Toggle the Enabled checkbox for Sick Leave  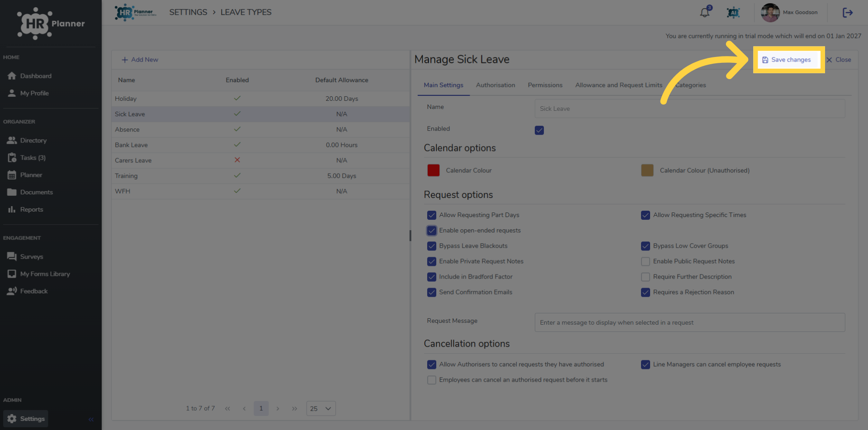(x=539, y=130)
